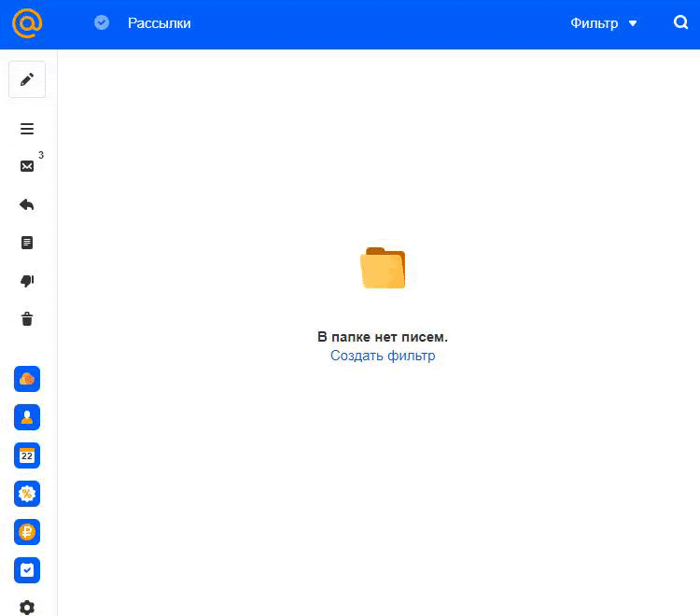Open the Trash bin folder
700x616 pixels.
click(27, 318)
